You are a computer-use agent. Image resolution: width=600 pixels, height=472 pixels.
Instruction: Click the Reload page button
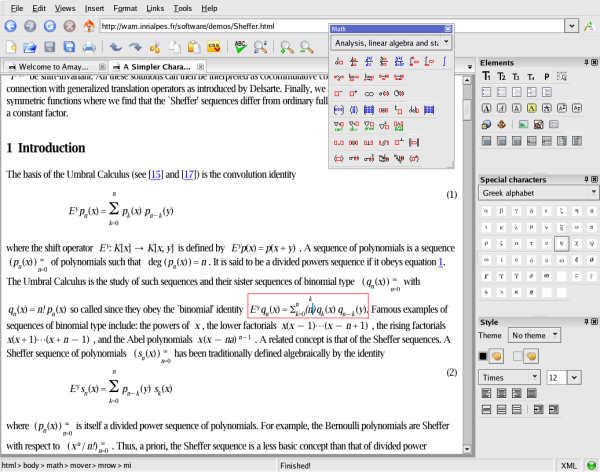pos(47,25)
